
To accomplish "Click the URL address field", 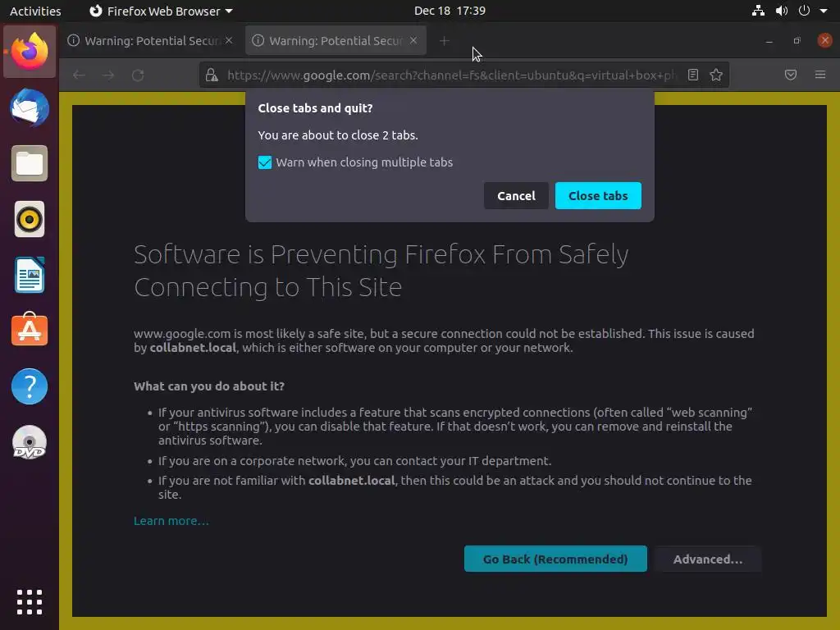I will (x=451, y=75).
